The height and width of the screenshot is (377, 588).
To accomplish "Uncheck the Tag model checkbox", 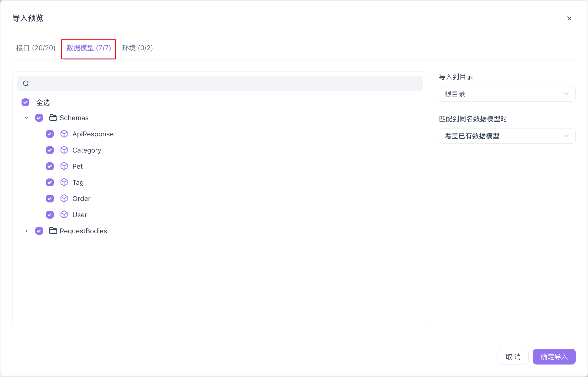I will coord(50,182).
